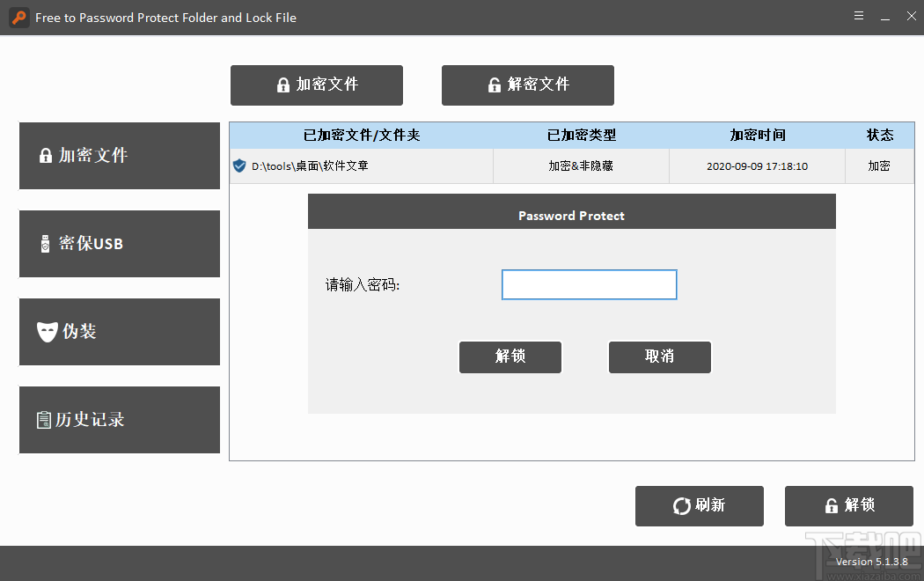
Task: Click the padlock icon on the top 加密文件 button
Action: (x=282, y=85)
